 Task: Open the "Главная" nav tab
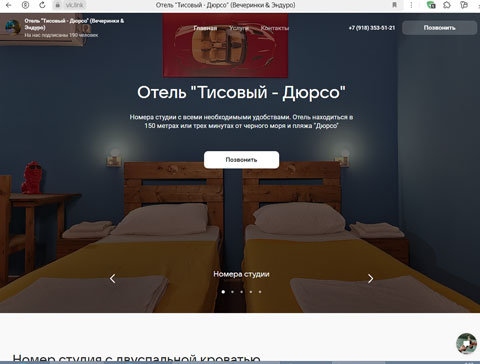[x=205, y=28]
